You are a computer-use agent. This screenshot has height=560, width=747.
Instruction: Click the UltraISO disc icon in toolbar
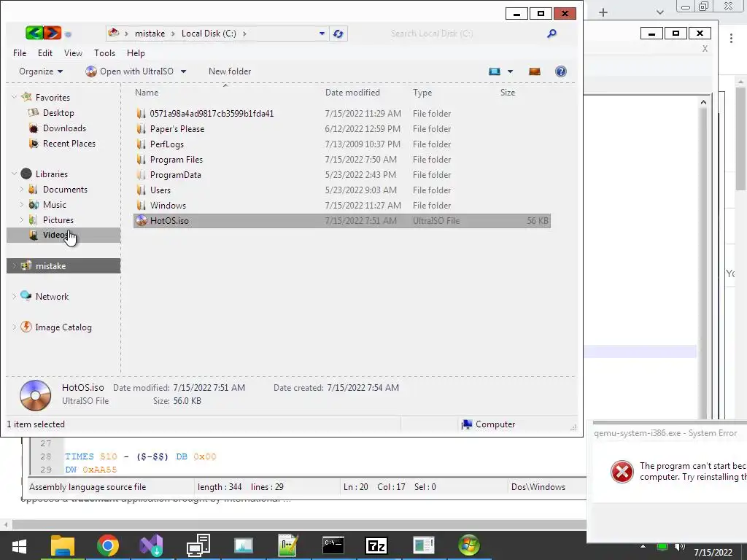[91, 71]
